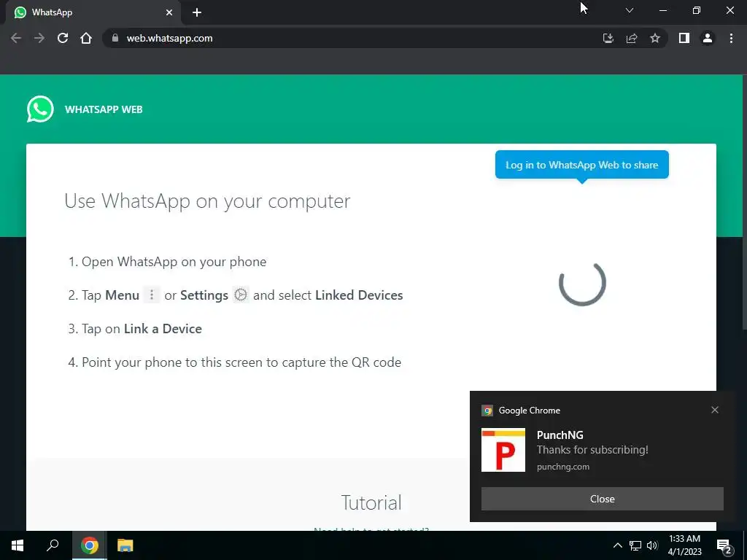The image size is (747, 560).
Task: Click the Log in to WhatsApp Web tooltip
Action: click(x=581, y=165)
